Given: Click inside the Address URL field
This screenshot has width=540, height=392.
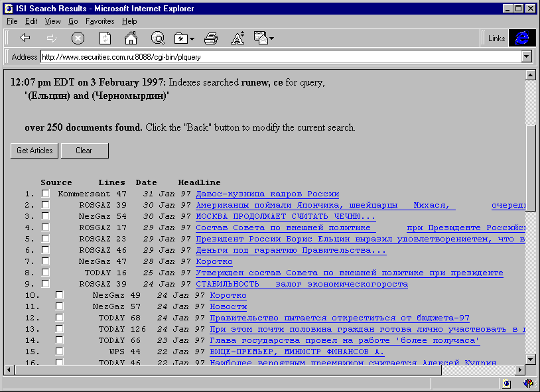Looking at the screenshot, I should tap(279, 57).
